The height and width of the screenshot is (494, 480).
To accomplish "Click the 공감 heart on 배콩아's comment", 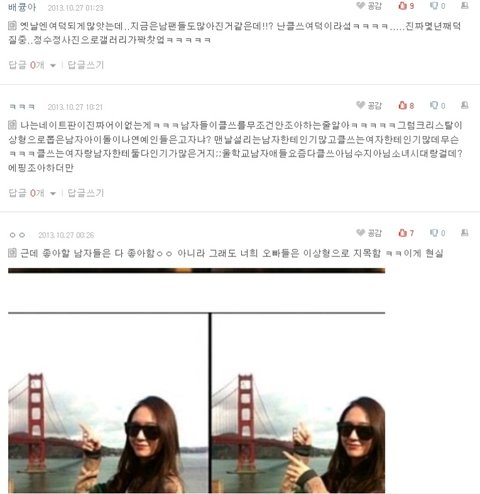I will [369, 6].
